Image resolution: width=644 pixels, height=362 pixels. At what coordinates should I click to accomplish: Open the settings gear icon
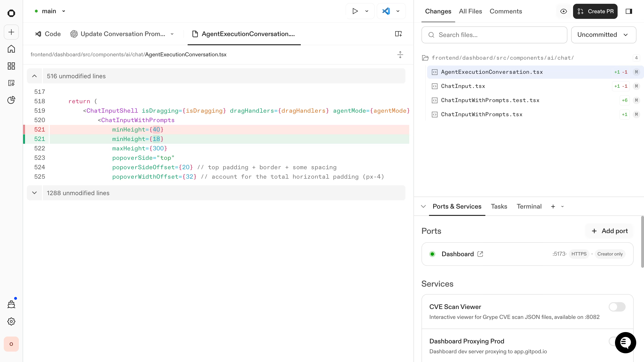pyautogui.click(x=11, y=321)
